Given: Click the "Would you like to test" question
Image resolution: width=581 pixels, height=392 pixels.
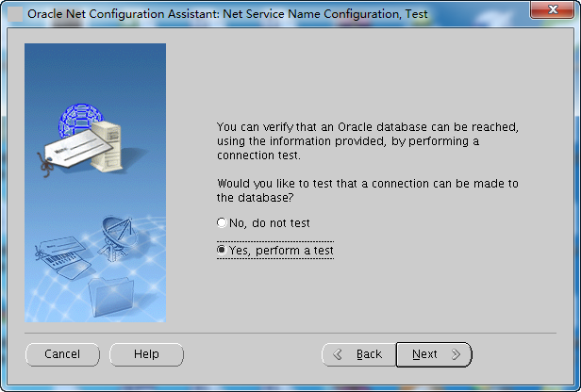Looking at the screenshot, I should pos(368,190).
